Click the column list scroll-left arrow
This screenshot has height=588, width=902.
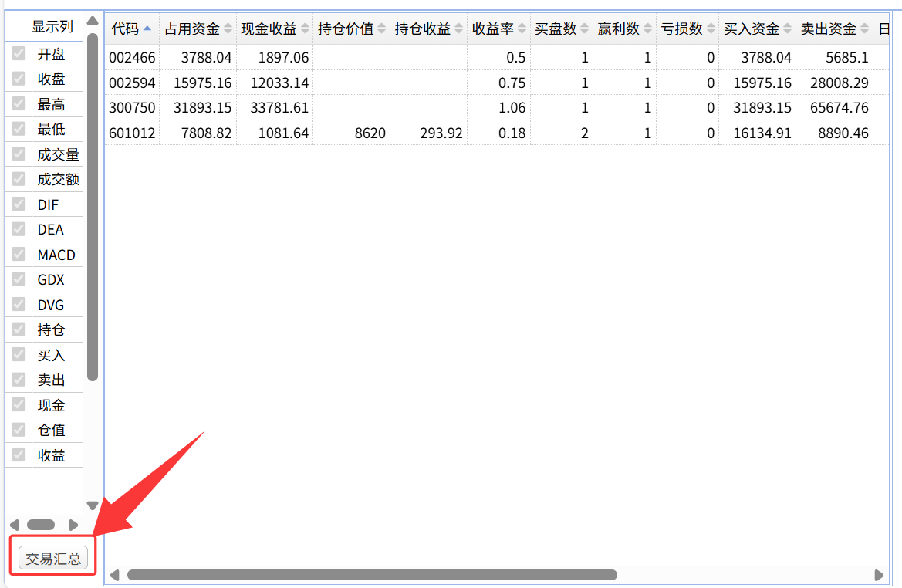pyautogui.click(x=15, y=525)
